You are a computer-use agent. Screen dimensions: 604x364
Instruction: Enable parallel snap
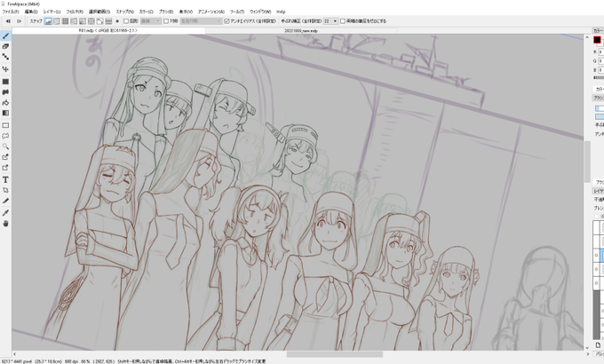57,21
